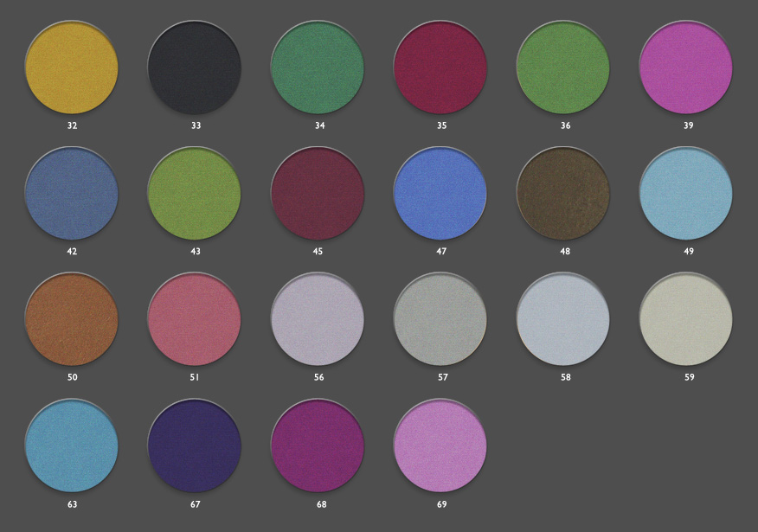
Task: Choose the slate blue swatch 42
Action: click(72, 194)
